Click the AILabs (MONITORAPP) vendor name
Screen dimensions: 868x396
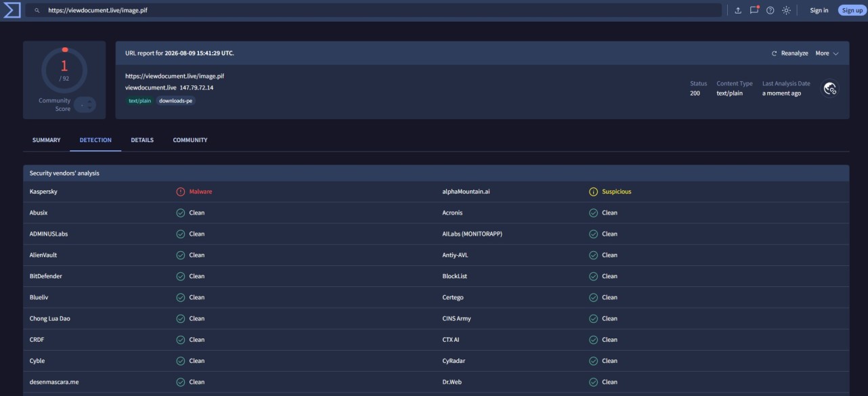[473, 234]
